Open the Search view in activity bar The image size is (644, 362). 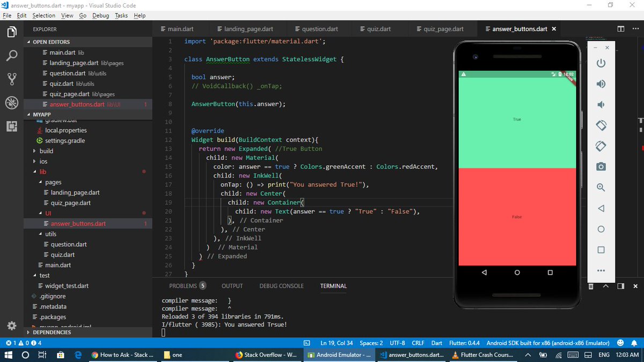pos(11,56)
